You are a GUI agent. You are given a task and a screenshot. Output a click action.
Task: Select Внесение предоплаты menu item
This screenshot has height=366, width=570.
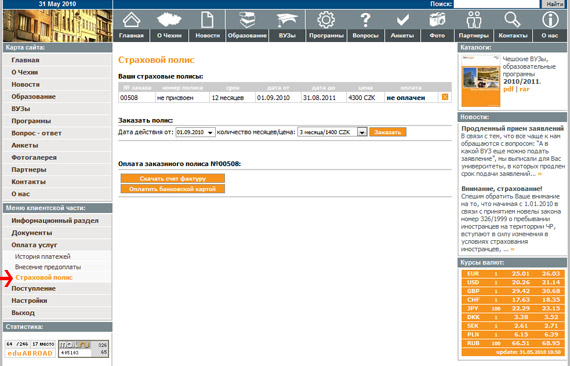(48, 267)
